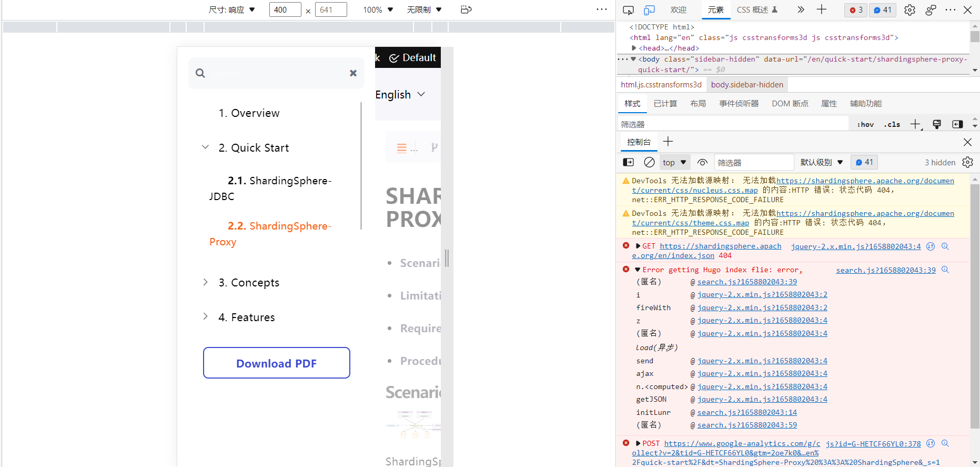This screenshot has height=467, width=980.
Task: Switch to the Computed styles tab
Action: point(665,104)
